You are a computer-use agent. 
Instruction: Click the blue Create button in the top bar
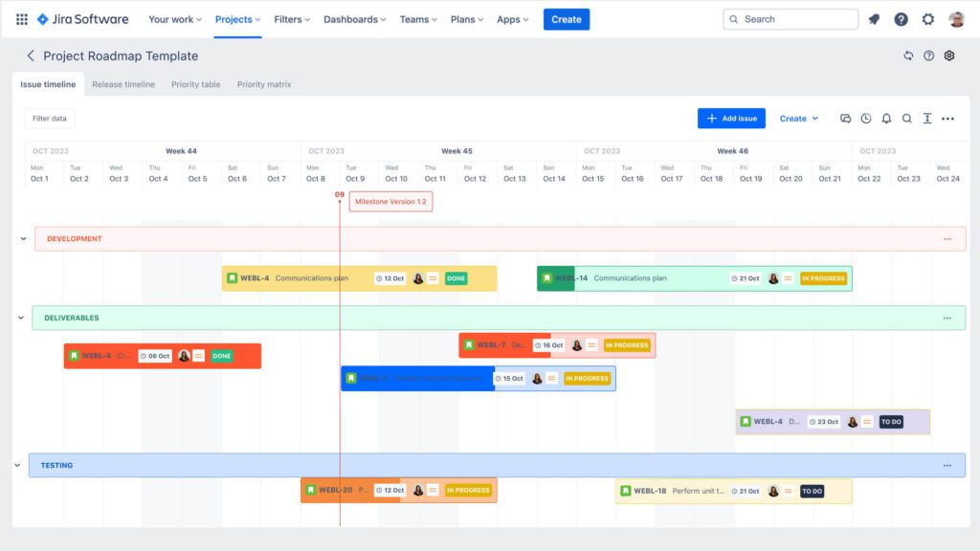[567, 19]
